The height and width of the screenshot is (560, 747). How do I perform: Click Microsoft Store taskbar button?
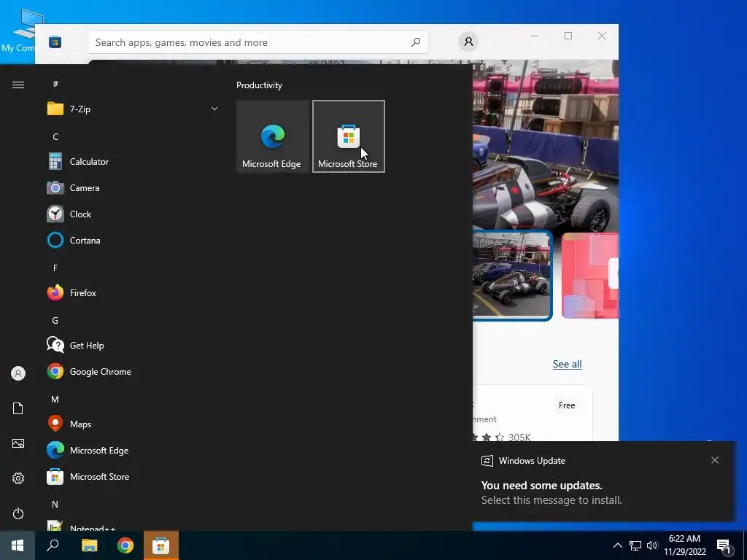(161, 545)
